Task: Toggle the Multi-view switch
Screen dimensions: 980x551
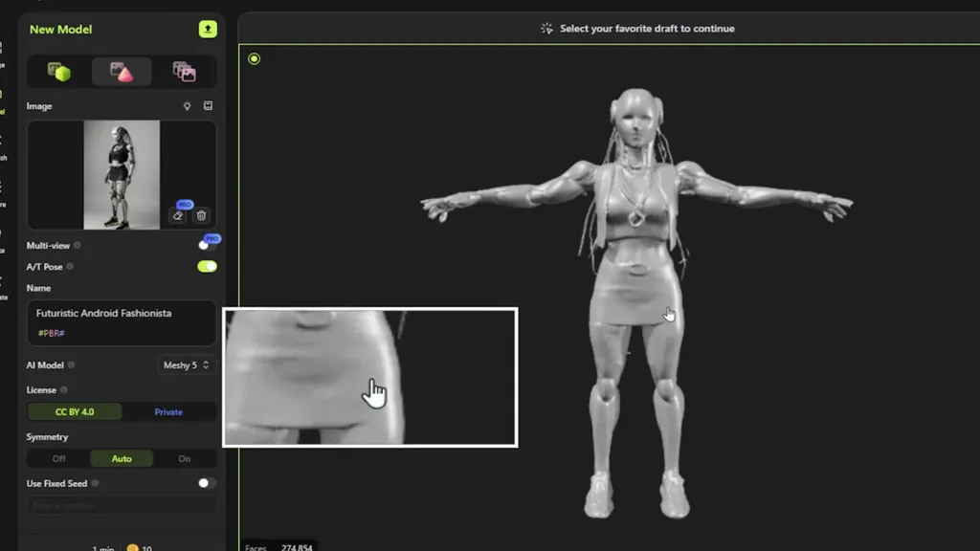Action: 207,245
